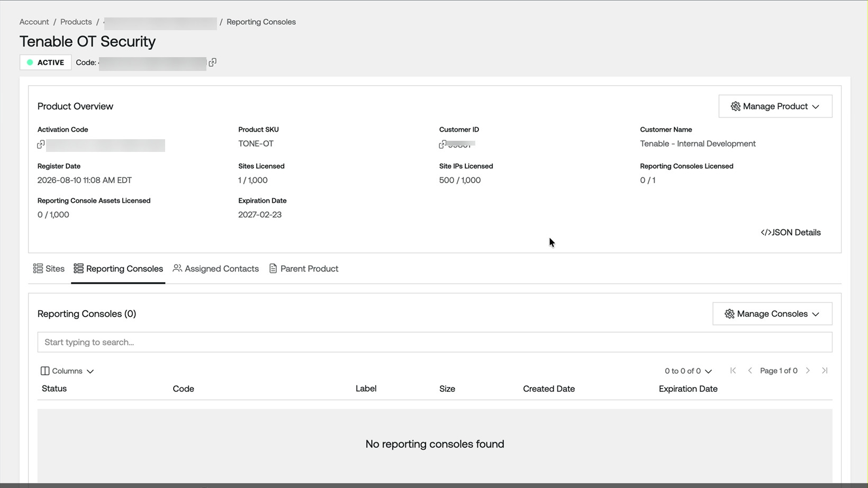Viewport: 868px width, 488px height.
Task: Click the gear icon in Manage Consoles
Action: pyautogui.click(x=729, y=314)
